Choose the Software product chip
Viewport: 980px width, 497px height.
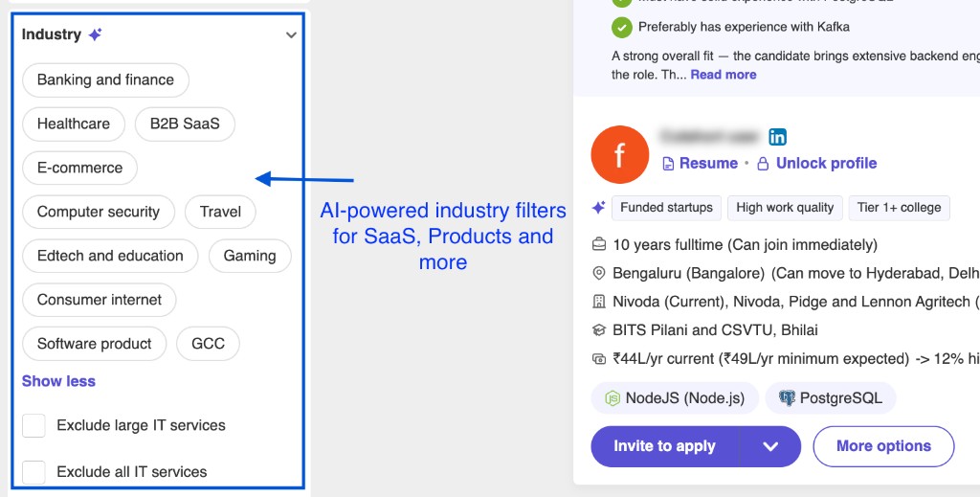click(95, 344)
